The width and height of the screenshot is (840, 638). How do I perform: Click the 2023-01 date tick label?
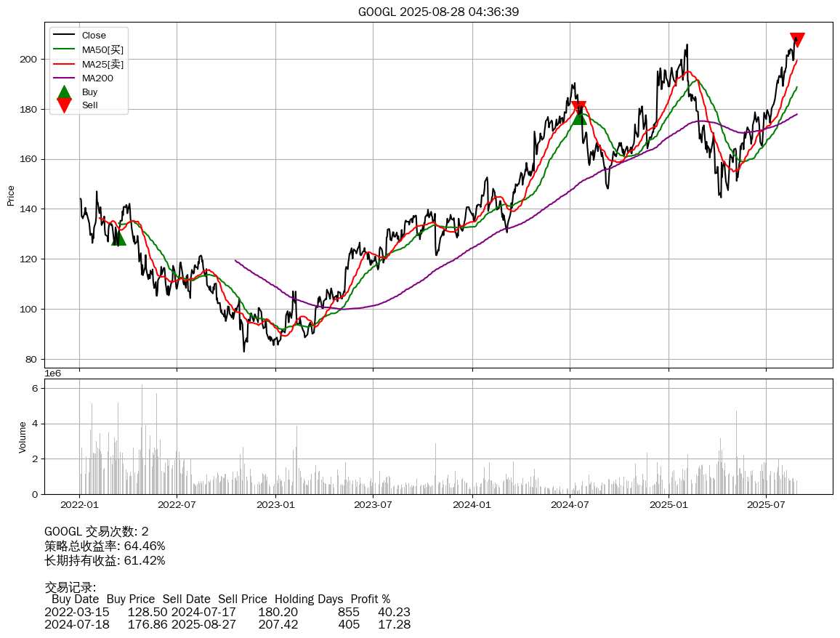click(x=275, y=504)
